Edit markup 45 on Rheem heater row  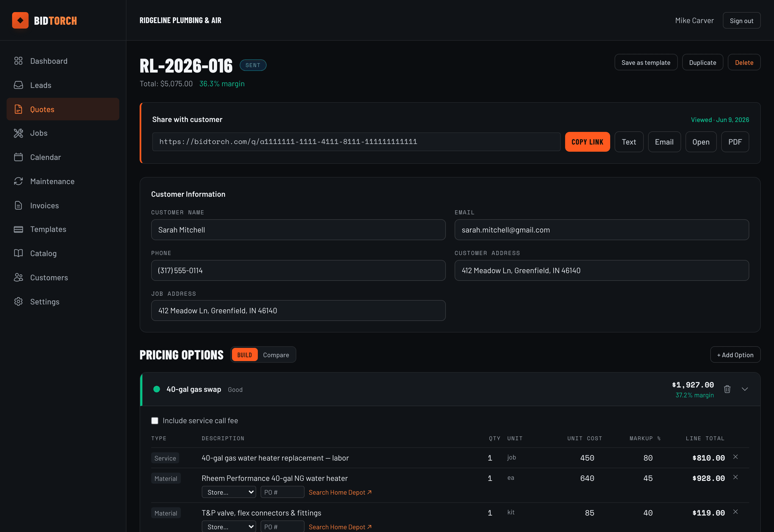(x=648, y=478)
